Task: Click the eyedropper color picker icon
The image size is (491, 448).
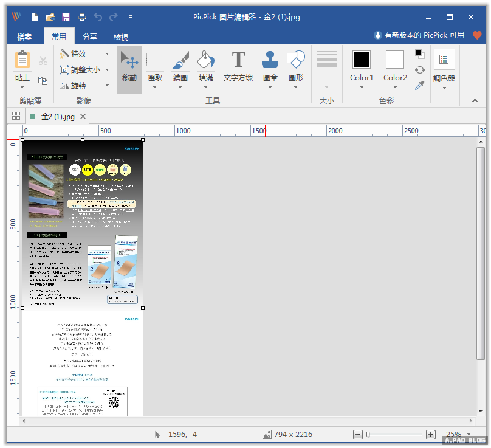Action: 419,86
